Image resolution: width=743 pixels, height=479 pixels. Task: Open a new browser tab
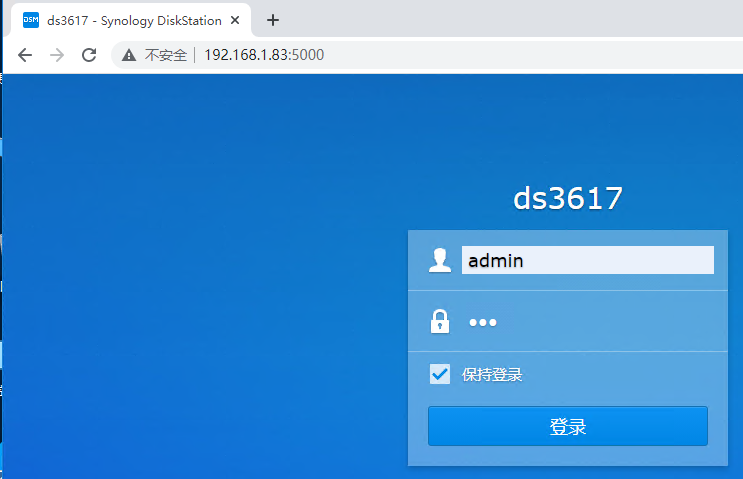pyautogui.click(x=272, y=20)
